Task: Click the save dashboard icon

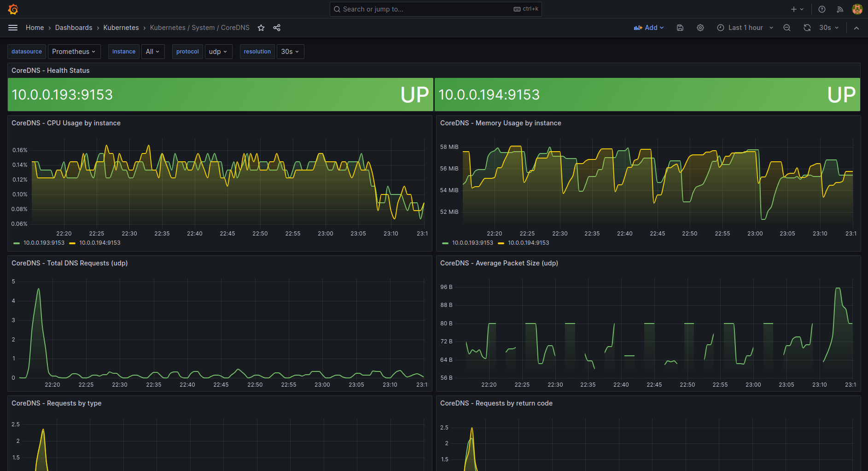Action: 680,28
